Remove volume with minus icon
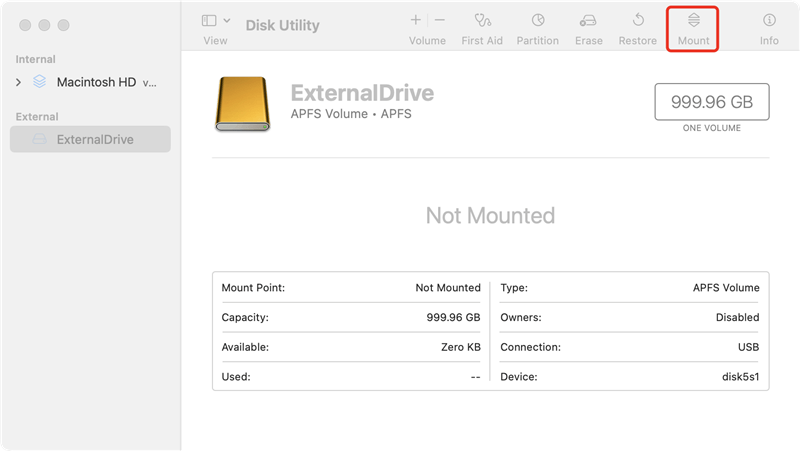800x451 pixels. click(439, 20)
